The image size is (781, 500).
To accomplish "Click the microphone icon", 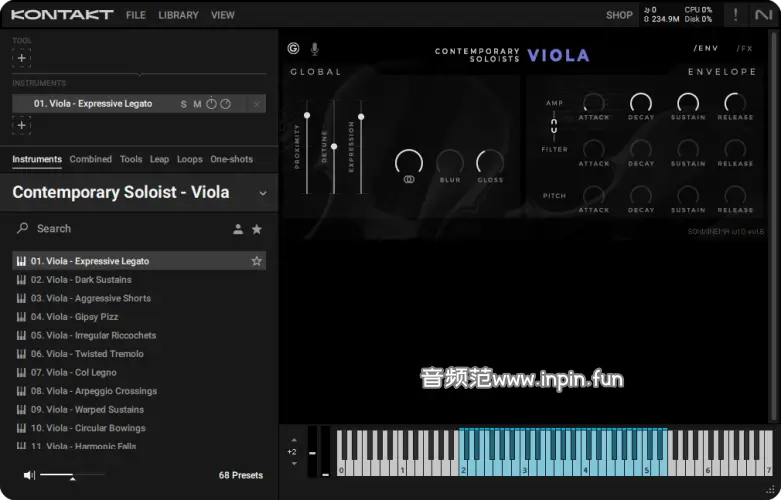I will (x=314, y=49).
